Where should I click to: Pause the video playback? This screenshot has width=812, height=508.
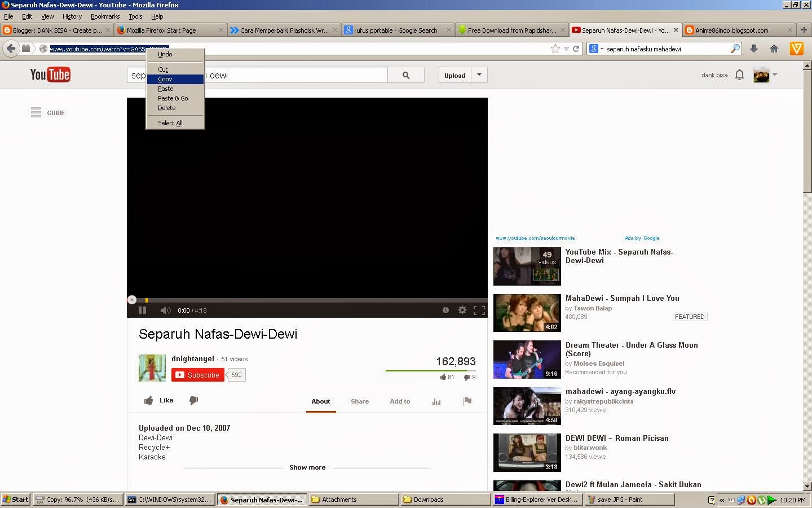pyautogui.click(x=142, y=310)
